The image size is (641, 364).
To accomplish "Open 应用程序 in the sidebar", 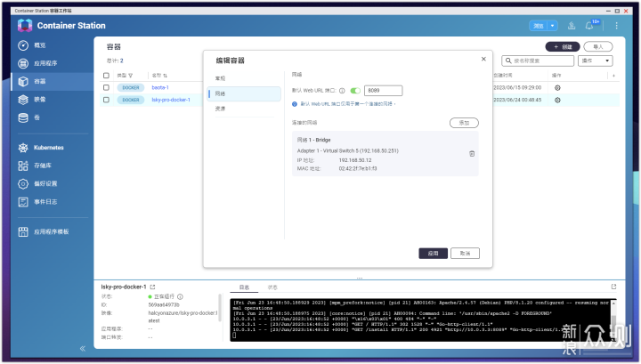I will coord(45,63).
